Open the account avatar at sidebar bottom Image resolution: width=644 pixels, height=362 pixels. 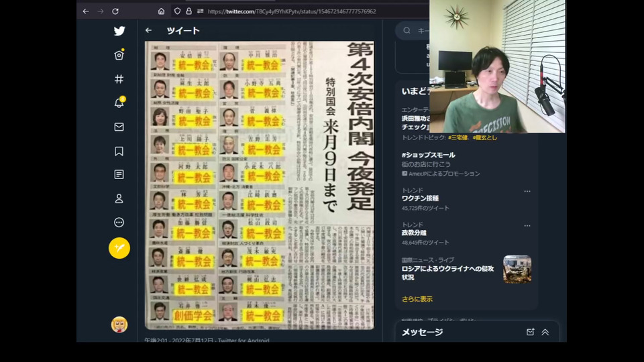pyautogui.click(x=119, y=324)
